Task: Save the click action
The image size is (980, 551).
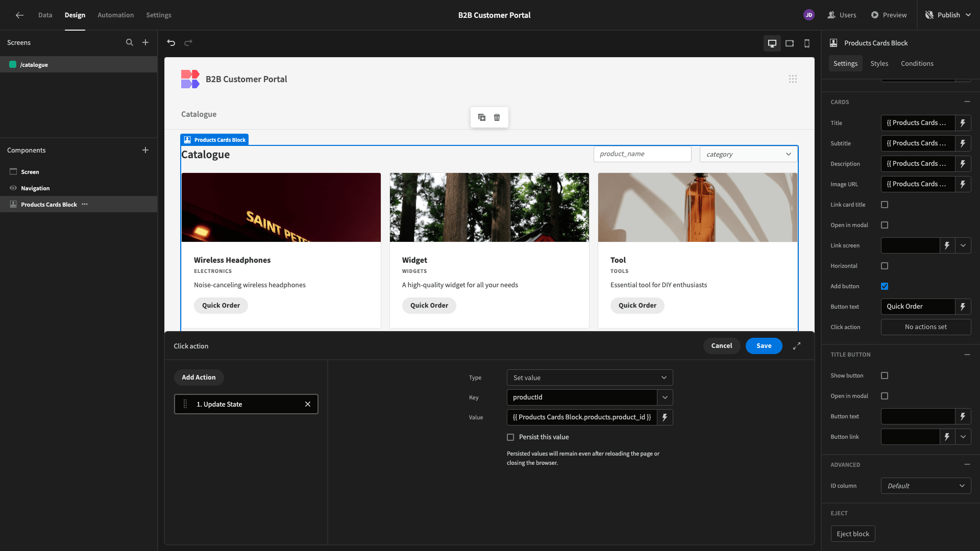Action: (764, 346)
